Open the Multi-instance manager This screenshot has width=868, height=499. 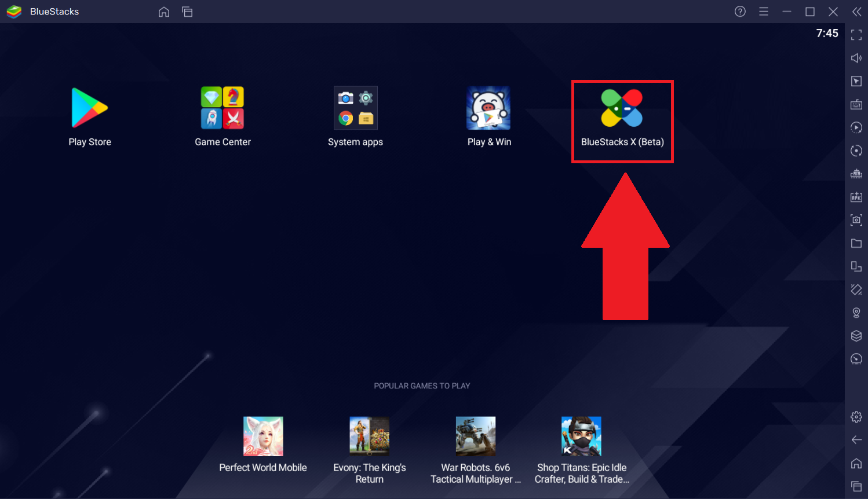[856, 266]
